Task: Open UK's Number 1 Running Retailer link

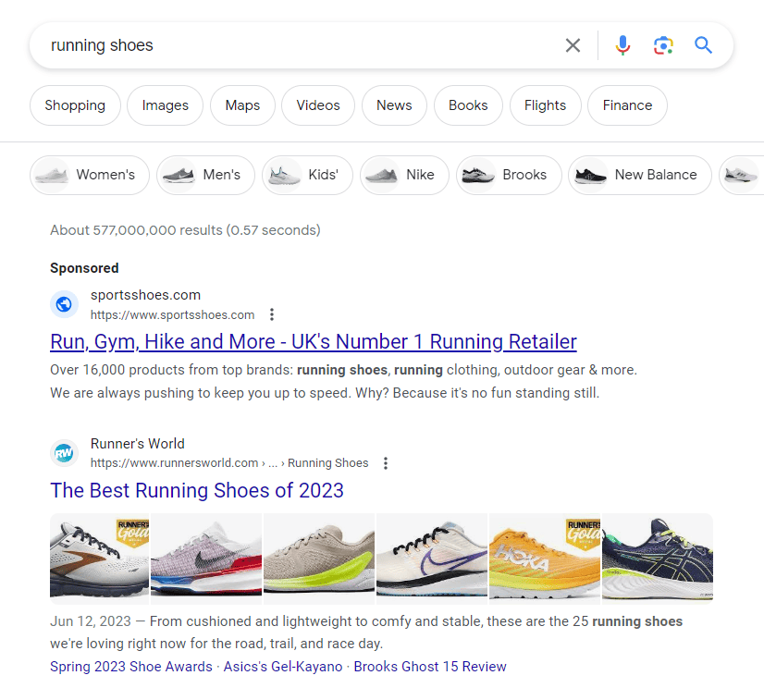Action: [314, 341]
